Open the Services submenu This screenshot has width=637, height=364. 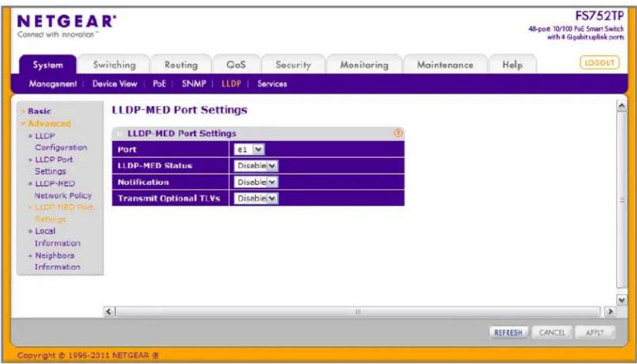pos(272,84)
